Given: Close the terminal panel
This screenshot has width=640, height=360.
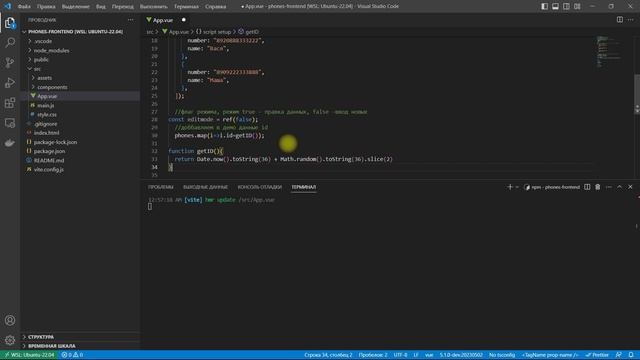Looking at the screenshot, I should coord(630,187).
